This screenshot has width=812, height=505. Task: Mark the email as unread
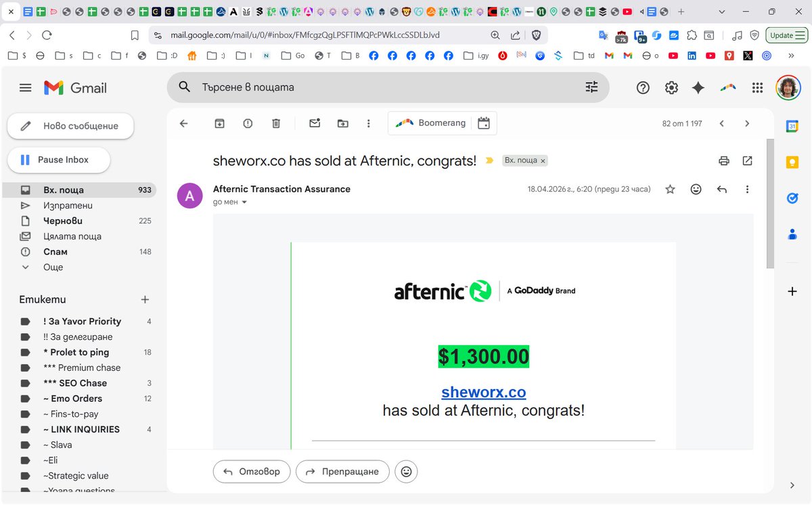pyautogui.click(x=315, y=123)
